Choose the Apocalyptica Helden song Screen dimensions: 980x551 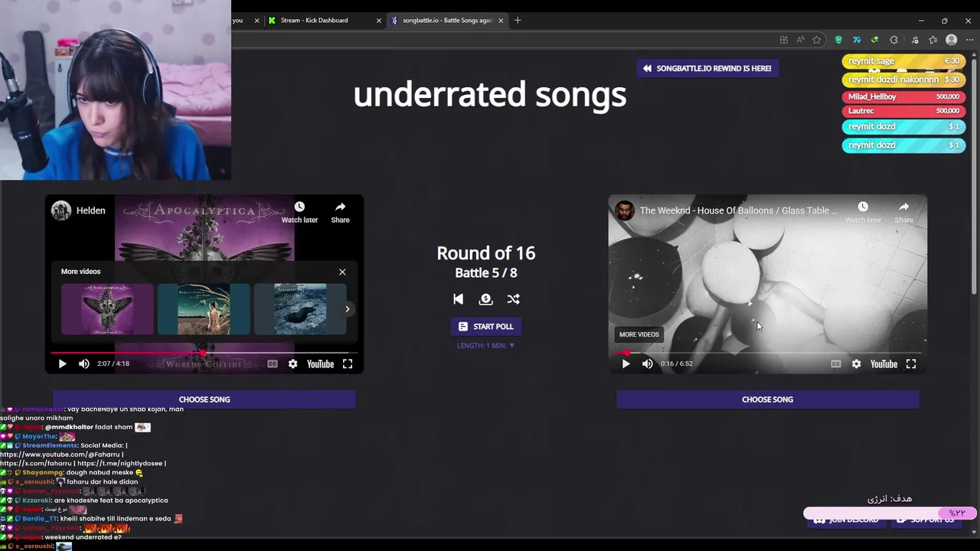point(204,399)
